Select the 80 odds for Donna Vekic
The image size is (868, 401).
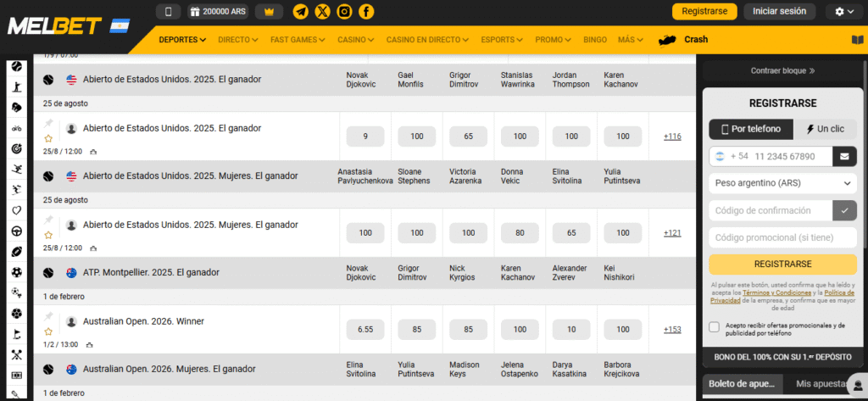click(520, 233)
